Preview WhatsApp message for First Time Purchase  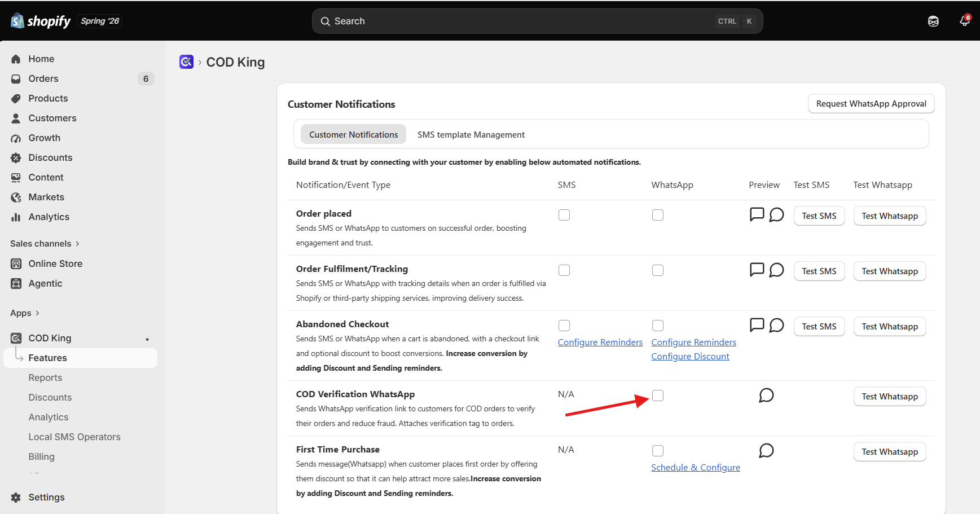click(x=766, y=450)
